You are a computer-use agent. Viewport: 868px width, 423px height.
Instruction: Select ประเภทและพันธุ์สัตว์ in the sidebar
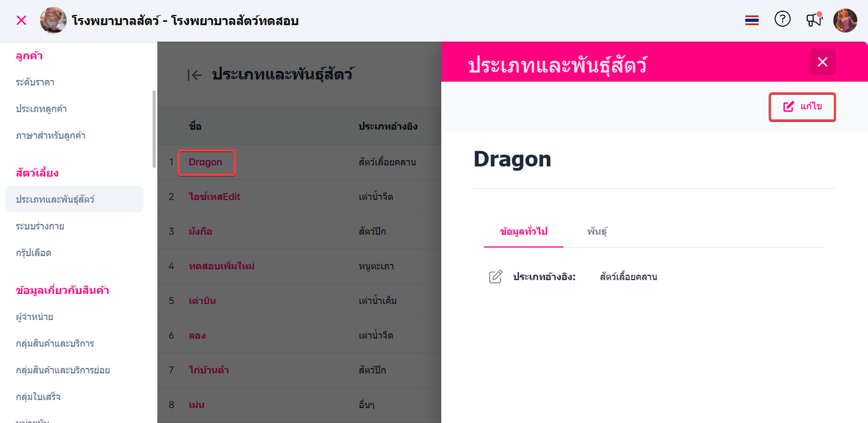pyautogui.click(x=74, y=199)
